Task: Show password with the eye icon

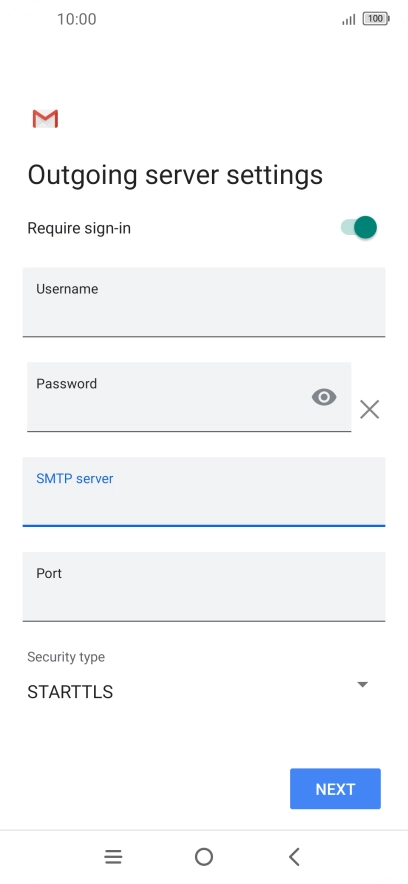Action: (x=324, y=397)
